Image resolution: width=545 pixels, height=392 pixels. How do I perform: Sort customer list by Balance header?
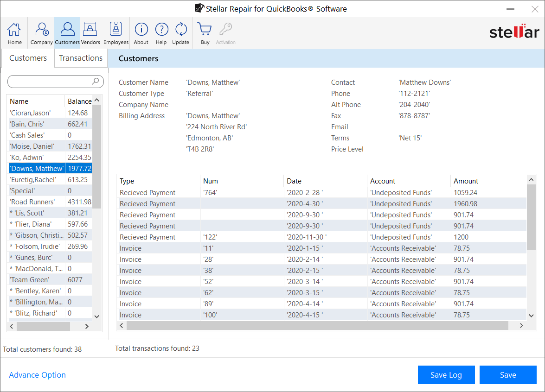pos(79,101)
